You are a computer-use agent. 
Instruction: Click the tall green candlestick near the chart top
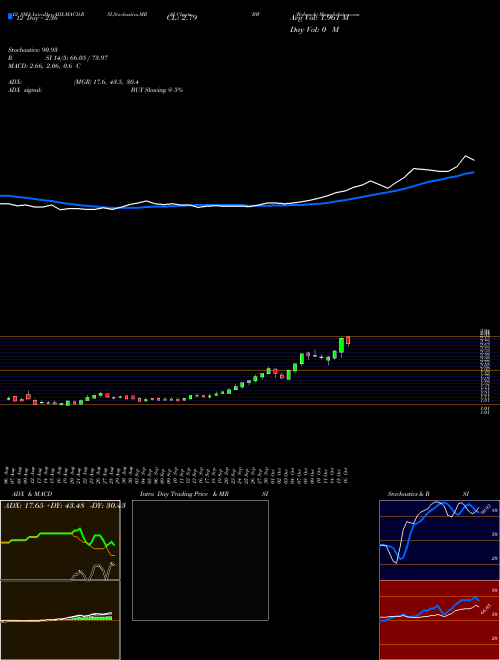(341, 347)
